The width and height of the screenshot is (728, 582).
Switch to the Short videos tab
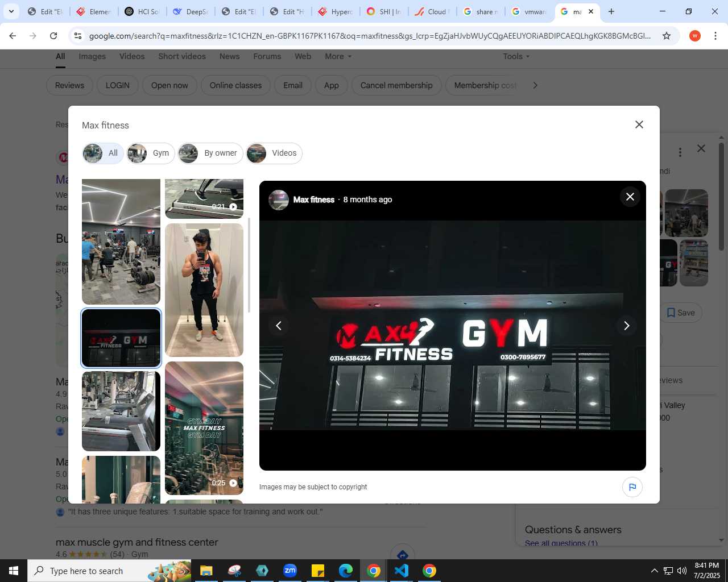(182, 56)
